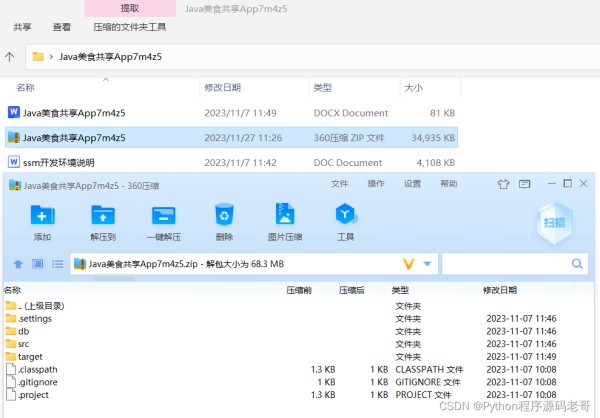Click the CLASSPATH 文件 type cell
The height and width of the screenshot is (418, 600).
(x=429, y=369)
